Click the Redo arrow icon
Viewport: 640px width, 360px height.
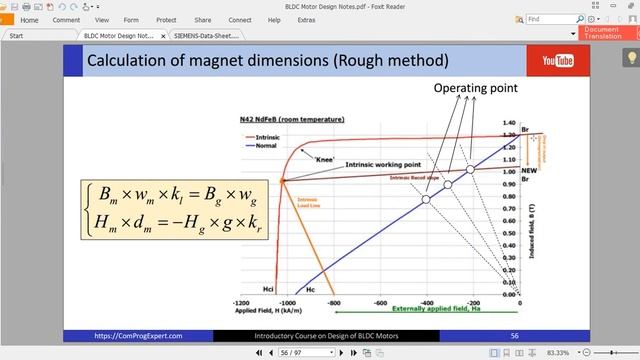(x=74, y=7)
